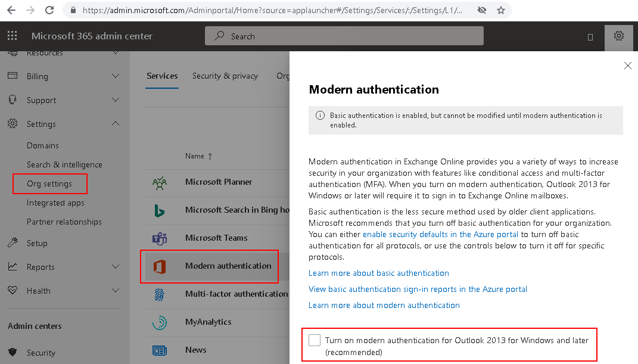Click the Setup wrench icon
This screenshot has height=364, width=638.
point(13,243)
